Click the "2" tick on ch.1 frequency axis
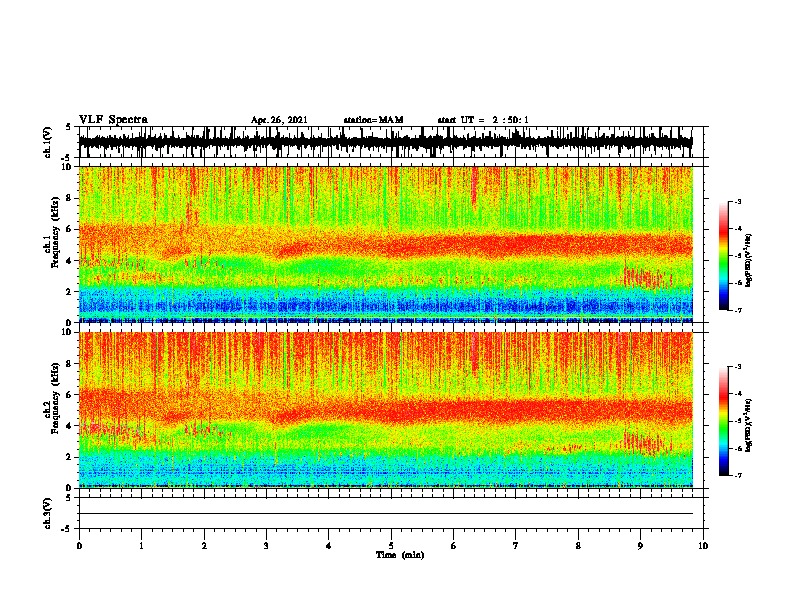 (70, 291)
